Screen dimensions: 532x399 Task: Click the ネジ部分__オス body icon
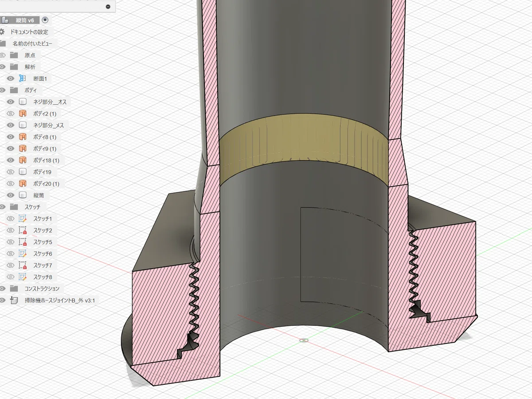coord(23,102)
